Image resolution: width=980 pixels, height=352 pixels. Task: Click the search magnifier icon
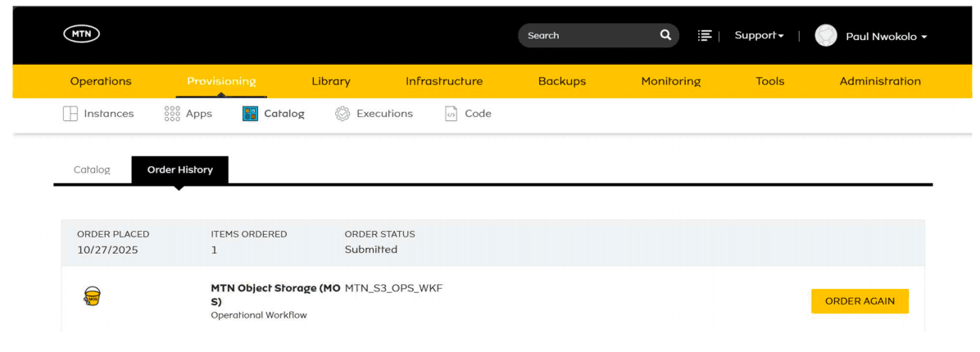[665, 35]
